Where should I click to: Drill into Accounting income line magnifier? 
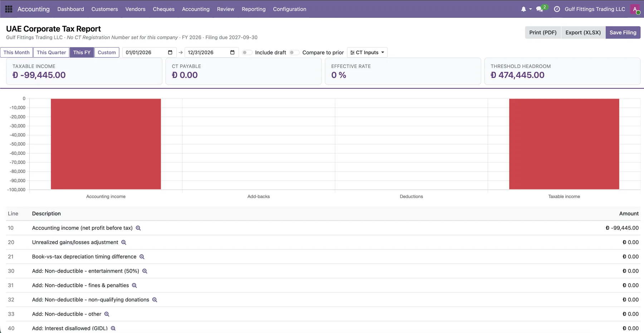[138, 228]
